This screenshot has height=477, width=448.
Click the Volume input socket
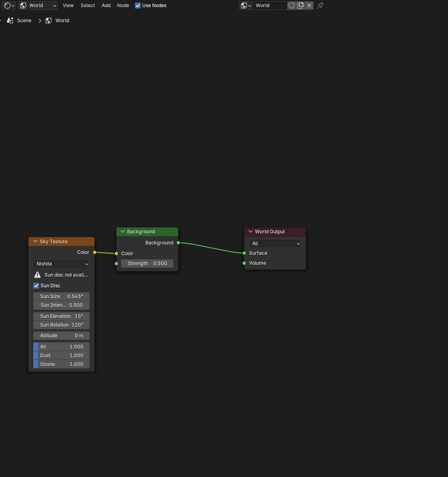(244, 263)
